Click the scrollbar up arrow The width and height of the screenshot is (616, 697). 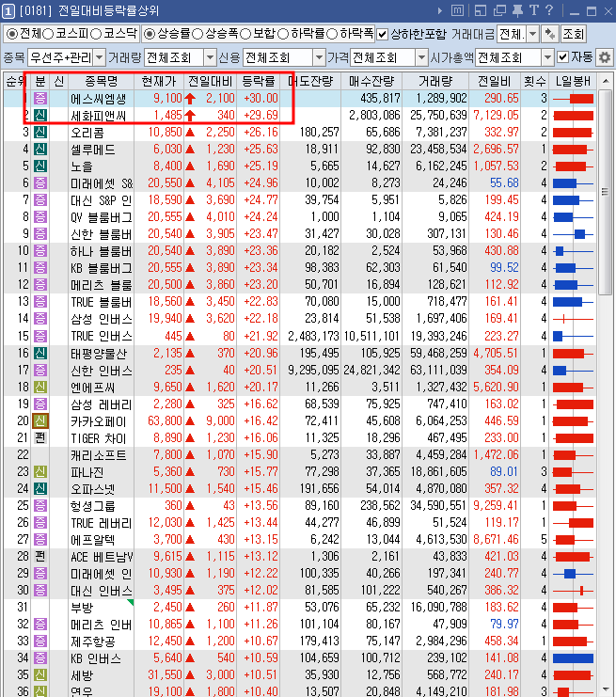tap(605, 81)
